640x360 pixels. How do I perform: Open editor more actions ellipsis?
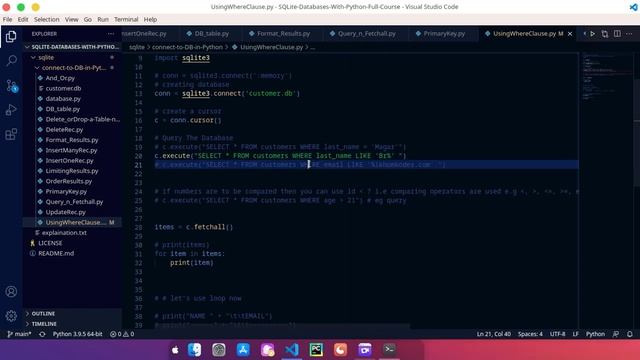(629, 34)
